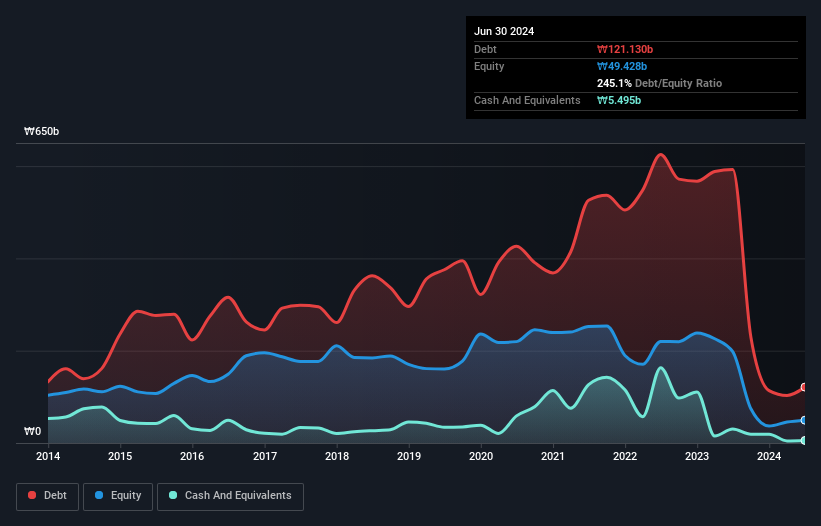Screen dimensions: 821x526
Task: Select the 2023 x-axis label
Action: [x=697, y=456]
